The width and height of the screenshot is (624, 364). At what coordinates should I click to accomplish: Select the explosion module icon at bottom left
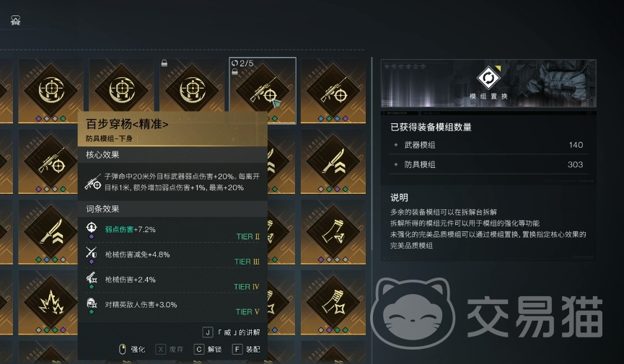51,302
